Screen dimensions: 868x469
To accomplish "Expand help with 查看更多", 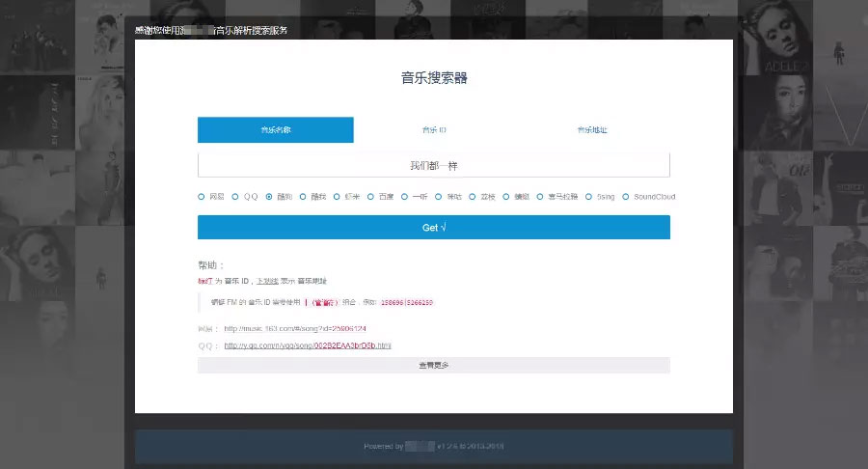I will 434,365.
